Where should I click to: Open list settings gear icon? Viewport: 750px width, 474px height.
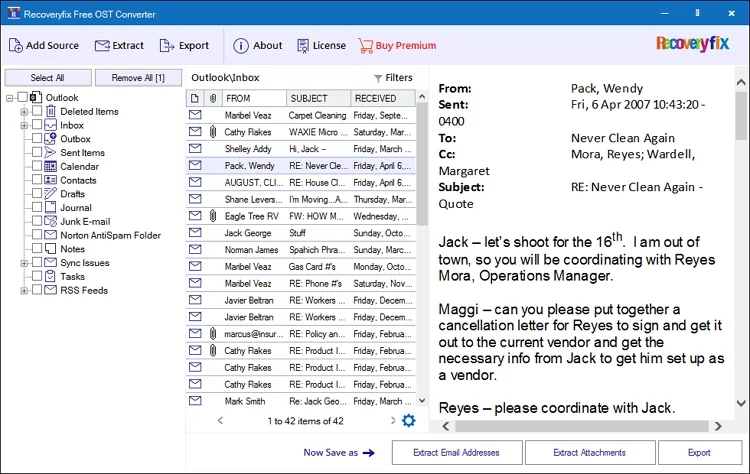[x=408, y=421]
